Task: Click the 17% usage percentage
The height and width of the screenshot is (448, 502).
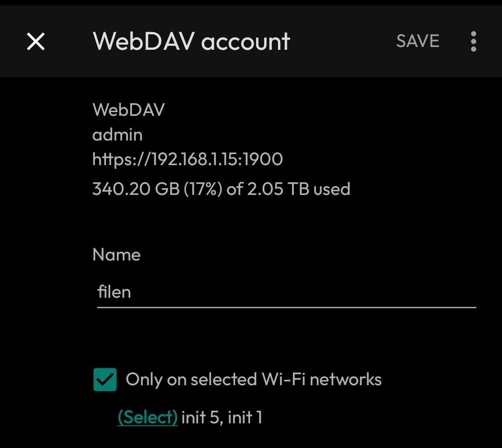Action: pyautogui.click(x=203, y=189)
